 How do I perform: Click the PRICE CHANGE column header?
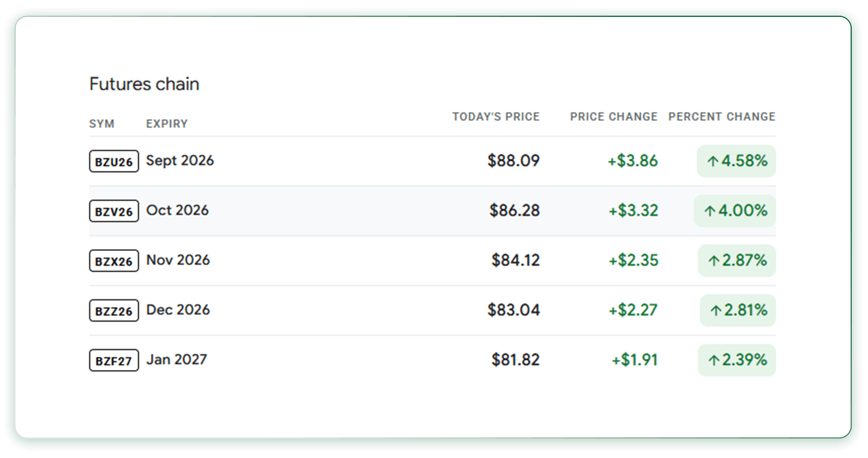[614, 117]
